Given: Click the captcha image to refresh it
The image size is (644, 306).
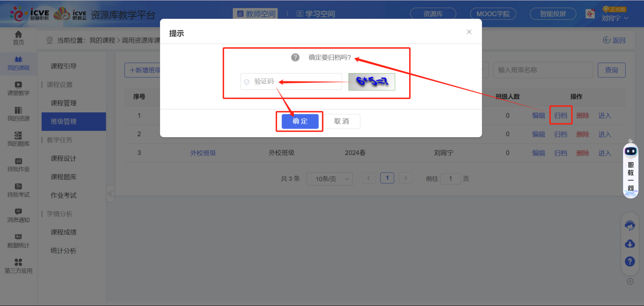Looking at the screenshot, I should coord(372,81).
